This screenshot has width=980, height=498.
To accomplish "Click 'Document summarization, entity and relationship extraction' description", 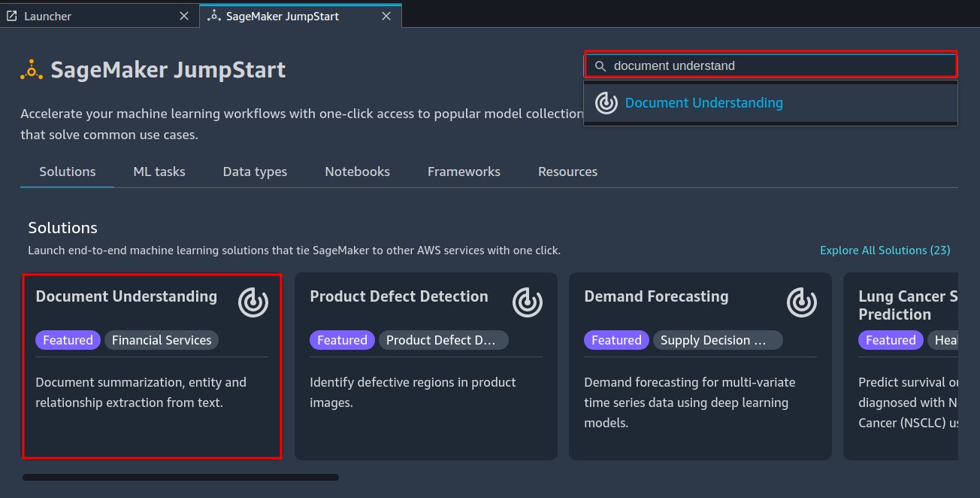I will coord(141,393).
